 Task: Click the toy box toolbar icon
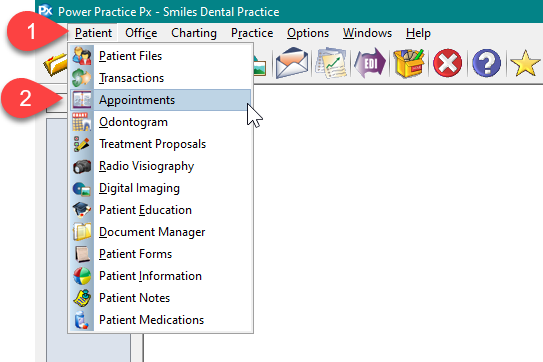click(409, 63)
